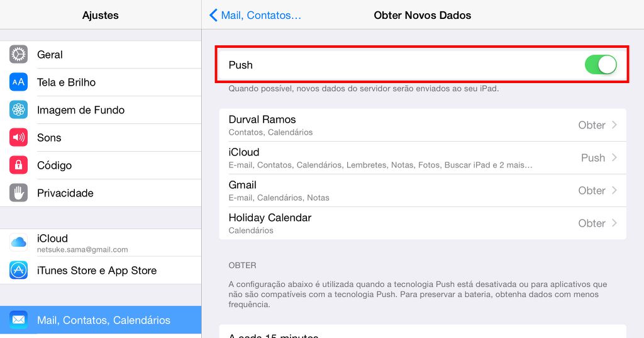Screen dimensions: 644x338
Task: Tap the Obter value for Gmail
Action: tap(591, 190)
